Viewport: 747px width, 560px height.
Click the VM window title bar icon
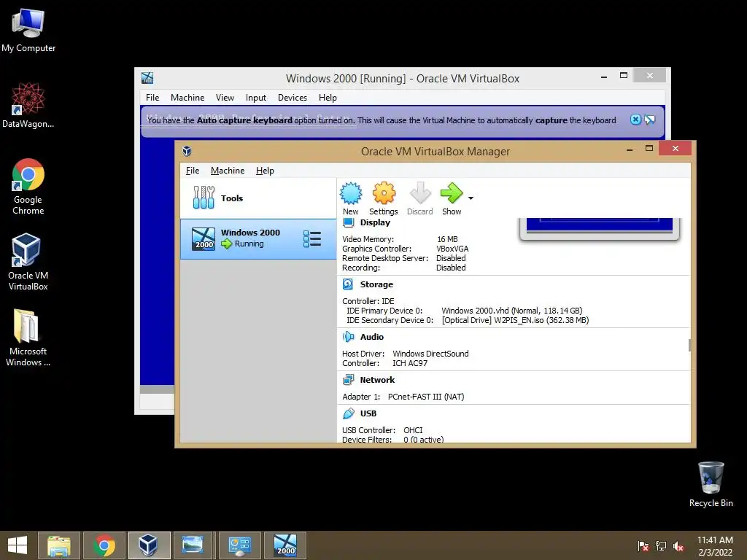147,78
